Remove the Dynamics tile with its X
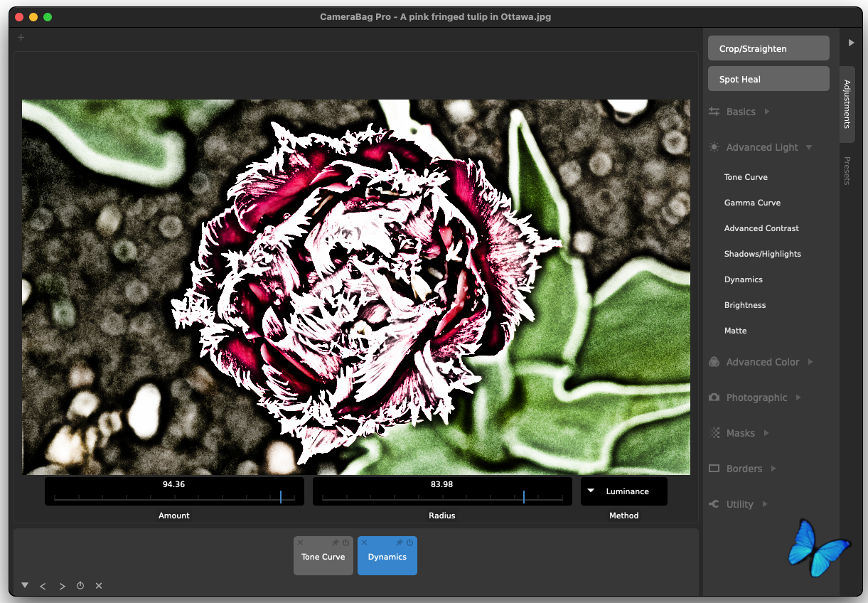Screen dimensions: 868x603 [365, 543]
